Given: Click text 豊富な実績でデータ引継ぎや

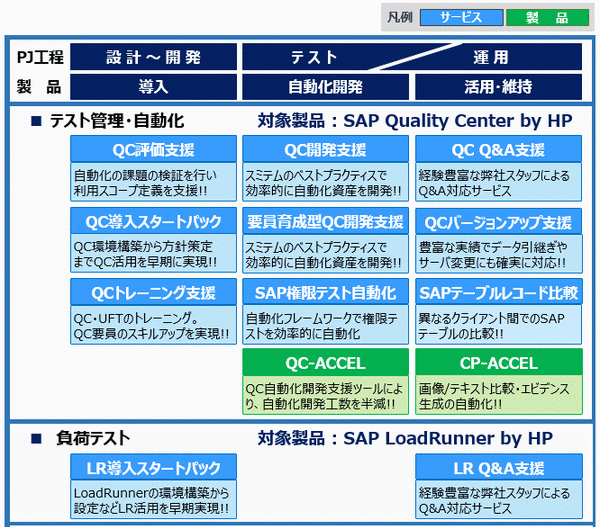Looking at the screenshot, I should 493,247.
